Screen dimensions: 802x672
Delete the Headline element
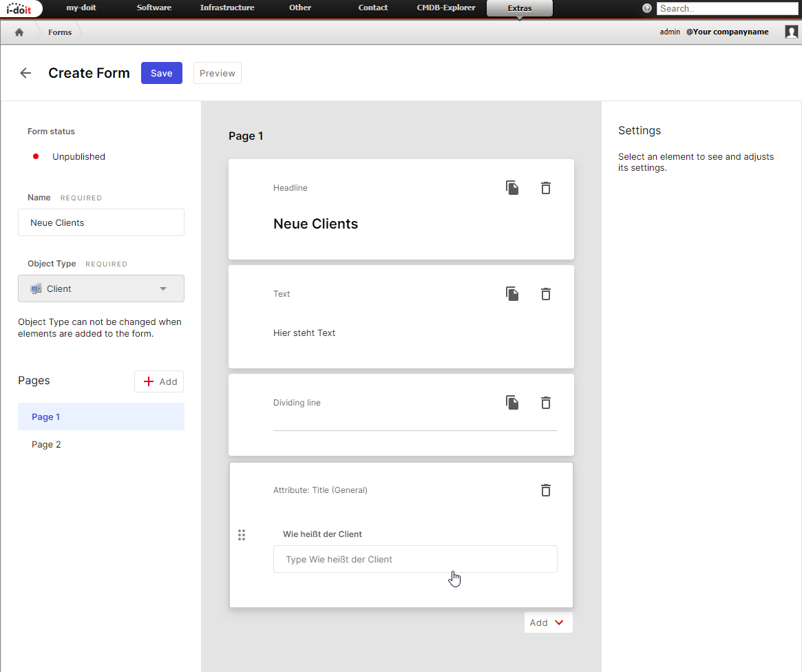point(546,188)
